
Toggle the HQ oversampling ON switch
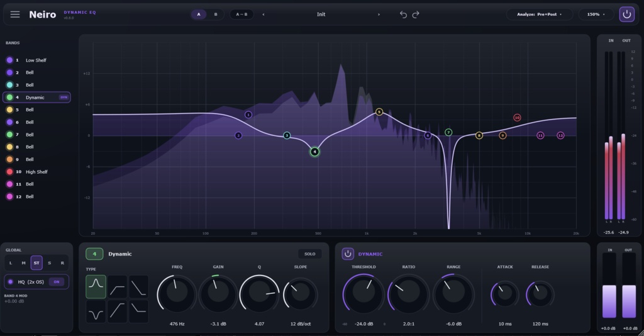click(57, 282)
